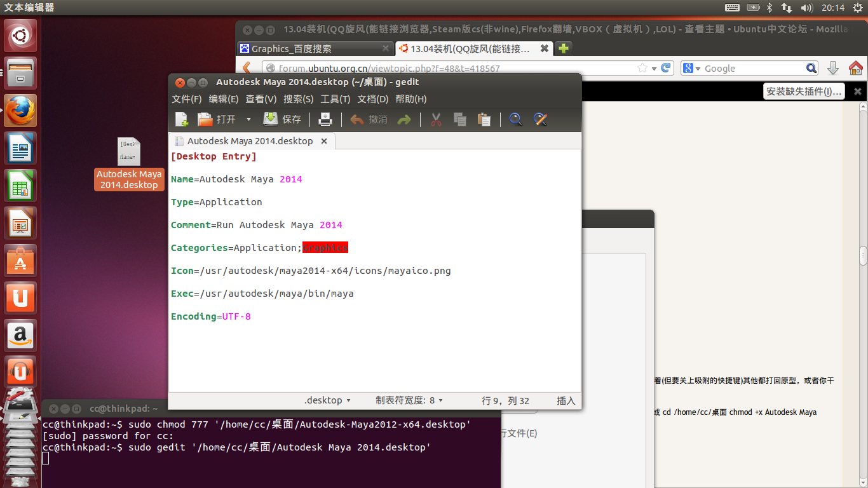The width and height of the screenshot is (868, 488).
Task: Click the Encoding=UTF-8 line
Action: pos(211,316)
